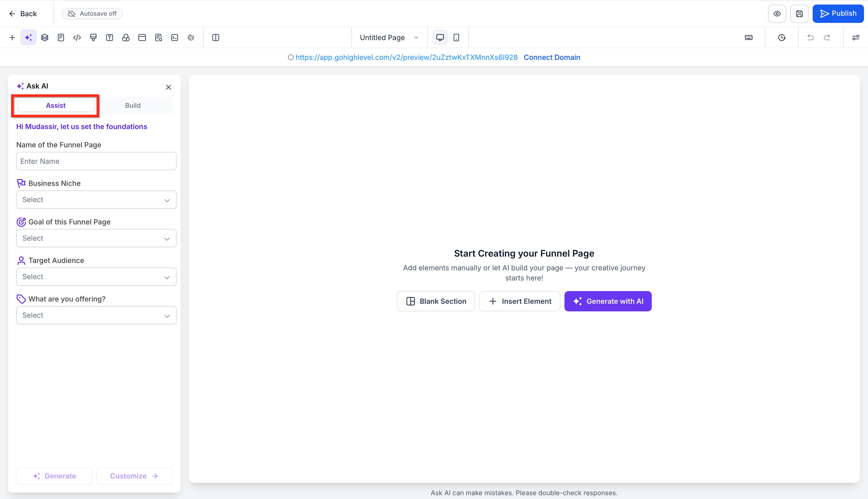Expand the Business Niche dropdown
This screenshot has width=868, height=499.
96,200
